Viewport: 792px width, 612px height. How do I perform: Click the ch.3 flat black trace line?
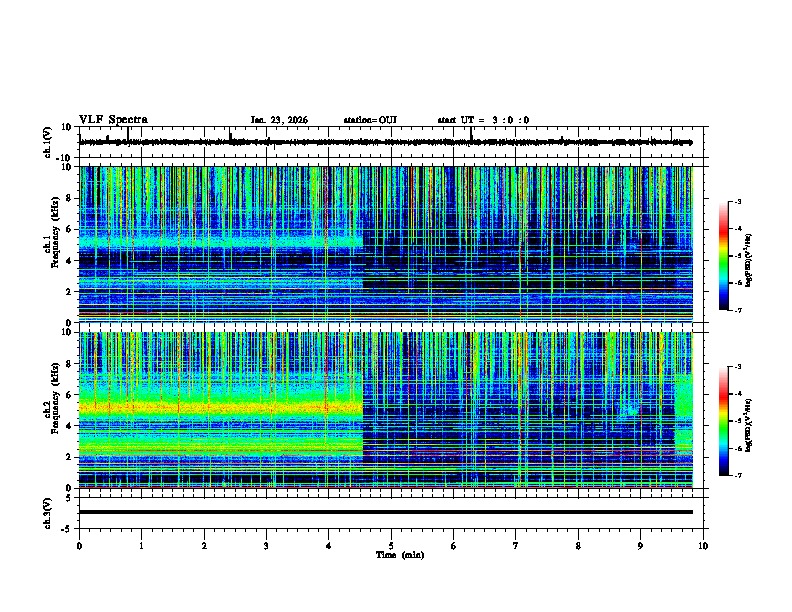pyautogui.click(x=386, y=512)
